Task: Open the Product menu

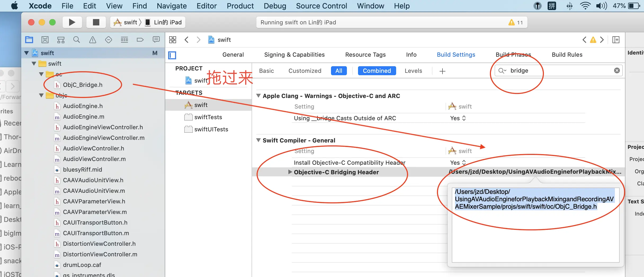Action: 240,6
